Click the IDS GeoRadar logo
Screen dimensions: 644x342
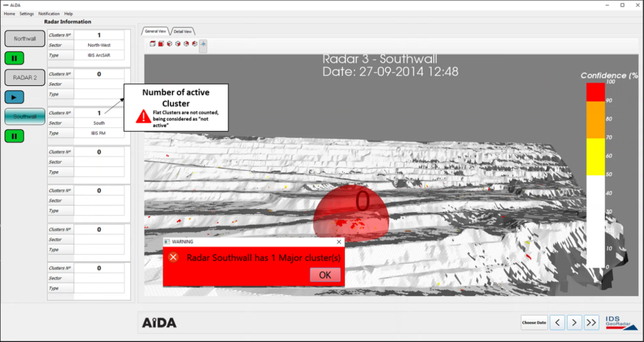coord(622,322)
